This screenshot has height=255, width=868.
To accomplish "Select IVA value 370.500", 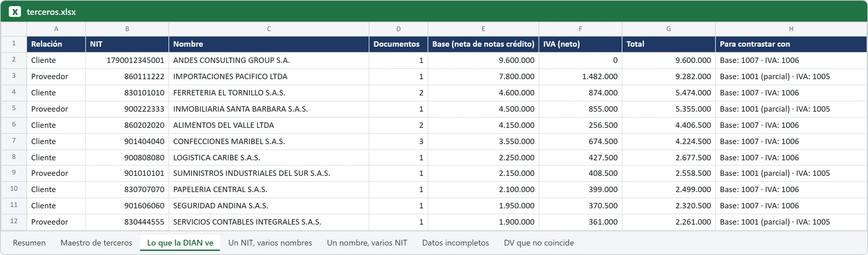I will click(580, 206).
